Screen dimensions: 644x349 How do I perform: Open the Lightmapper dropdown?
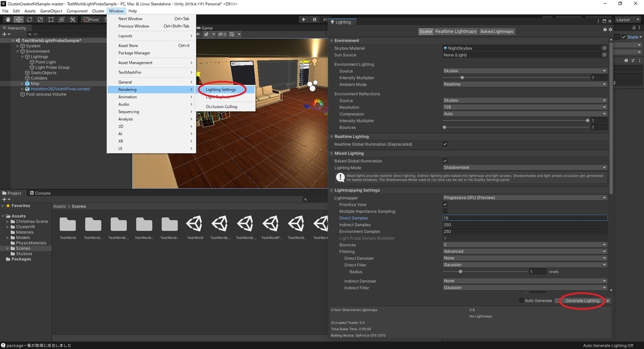pos(524,198)
